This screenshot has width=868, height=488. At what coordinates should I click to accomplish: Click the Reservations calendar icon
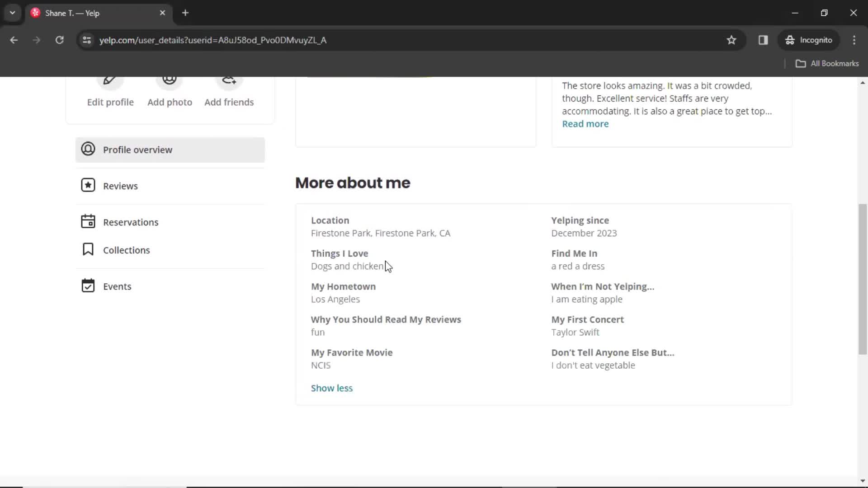[88, 221]
